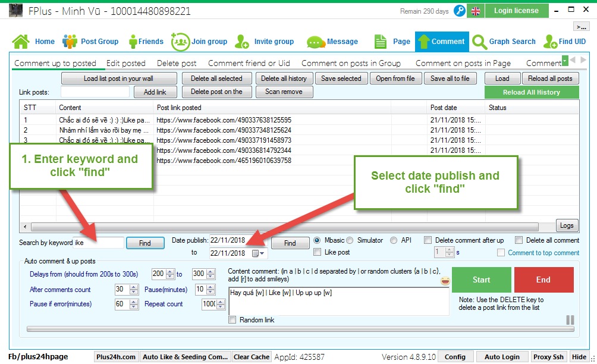Viewport: 597px width, 364px height.
Task: Adjust Pause minutes stepper
Action: [210, 290]
